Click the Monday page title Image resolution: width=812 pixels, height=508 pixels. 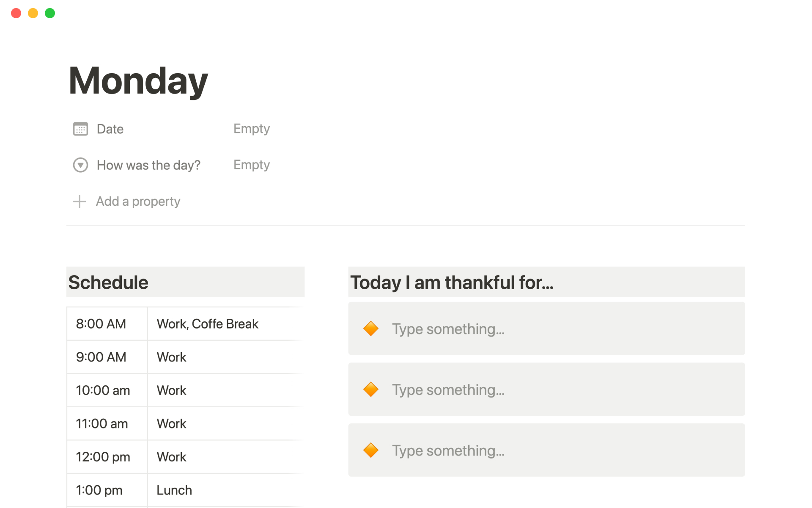click(x=138, y=81)
